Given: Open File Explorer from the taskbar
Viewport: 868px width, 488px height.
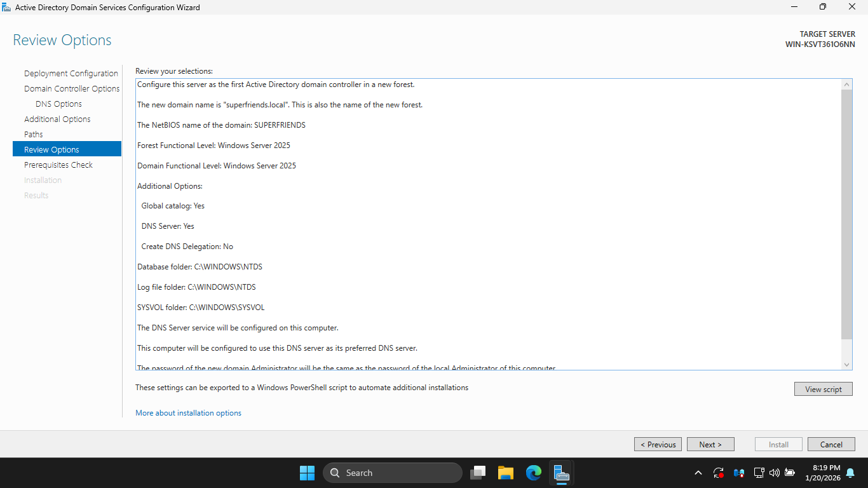Looking at the screenshot, I should click(x=506, y=473).
